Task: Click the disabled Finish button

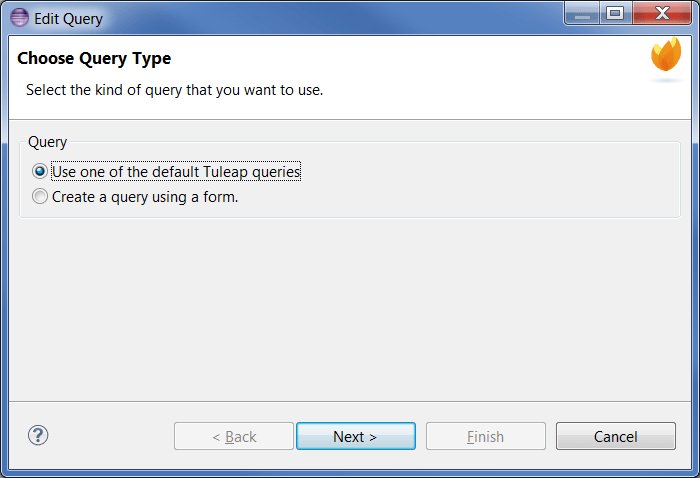Action: point(486,436)
